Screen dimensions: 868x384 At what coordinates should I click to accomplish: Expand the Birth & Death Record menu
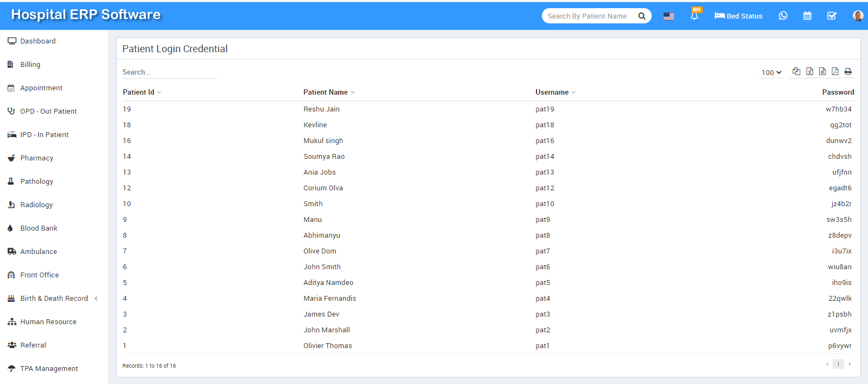(x=54, y=298)
